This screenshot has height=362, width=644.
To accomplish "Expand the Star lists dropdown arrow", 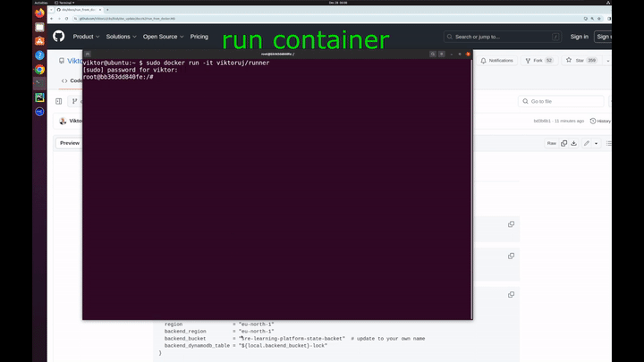I will pyautogui.click(x=608, y=61).
